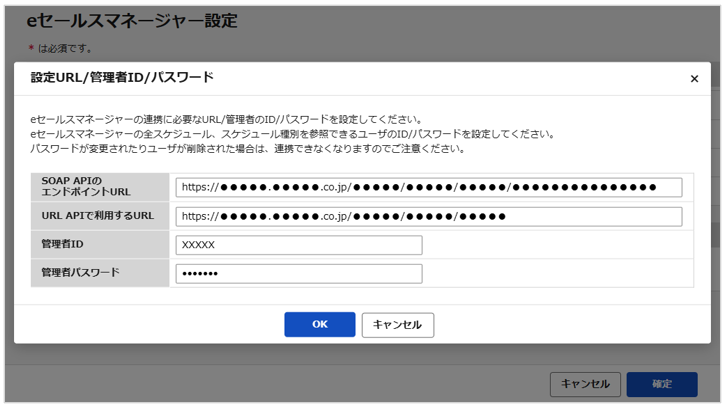This screenshot has width=724, height=407.
Task: Confirm the dialog with the blue OK button
Action: pos(320,324)
